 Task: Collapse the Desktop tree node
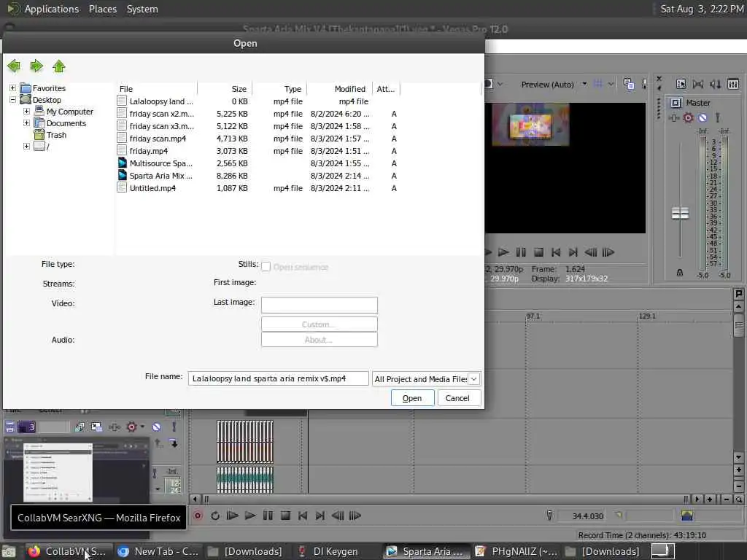coord(13,100)
